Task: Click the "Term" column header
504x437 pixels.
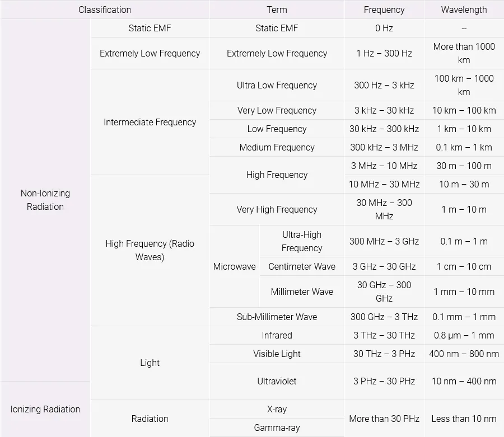Action: 277,10
